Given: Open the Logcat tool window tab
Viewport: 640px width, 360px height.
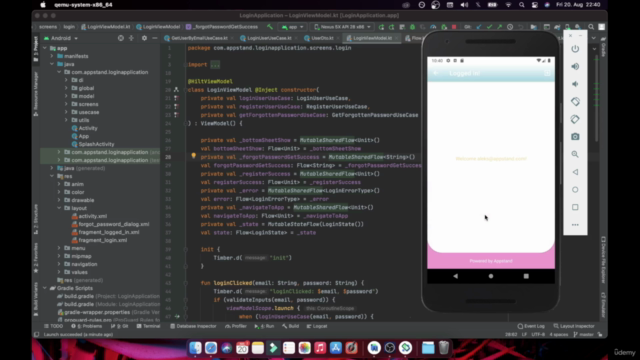Looking at the screenshot, I should [x=317, y=326].
